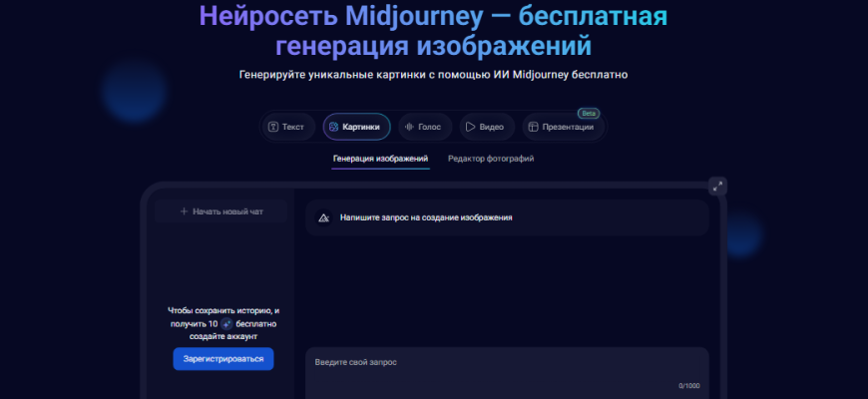
Task: Click the Чтобы сохранить историю sidebar notice
Action: (x=222, y=311)
